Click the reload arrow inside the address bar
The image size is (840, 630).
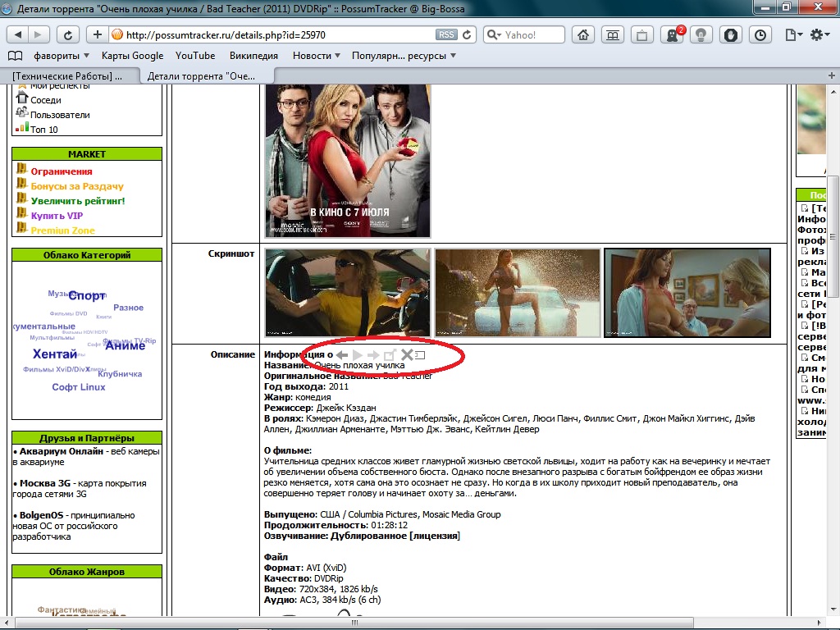pos(467,34)
